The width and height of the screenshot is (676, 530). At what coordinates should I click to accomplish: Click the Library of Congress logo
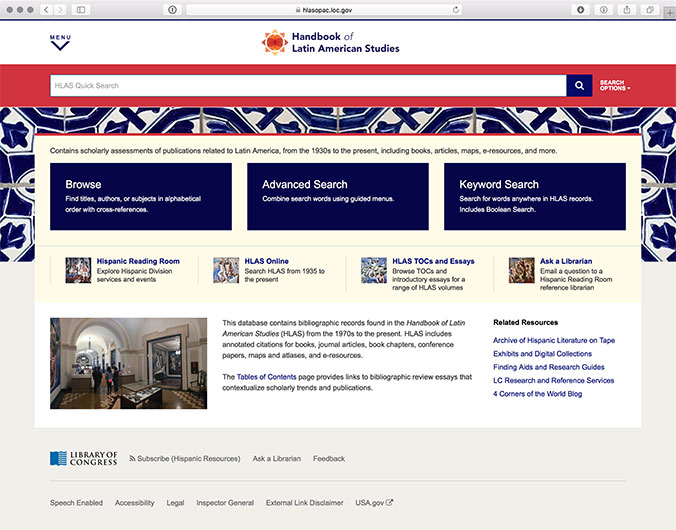[x=84, y=458]
